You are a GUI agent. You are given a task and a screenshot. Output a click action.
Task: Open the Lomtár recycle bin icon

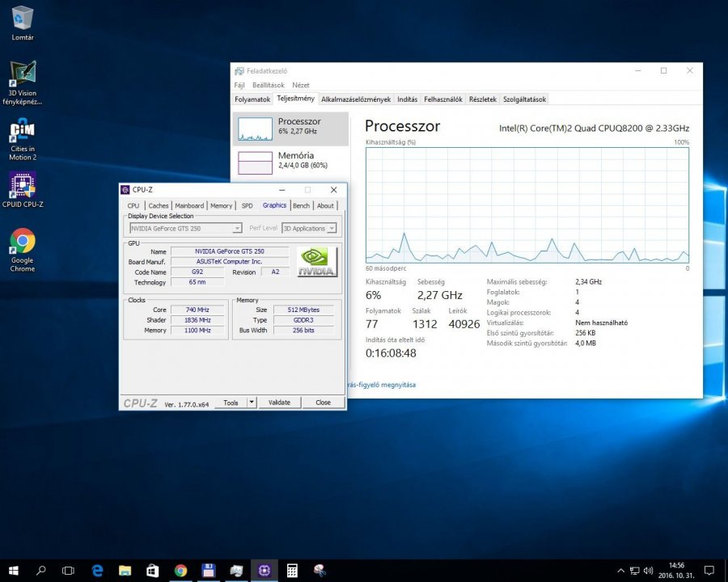click(x=23, y=23)
